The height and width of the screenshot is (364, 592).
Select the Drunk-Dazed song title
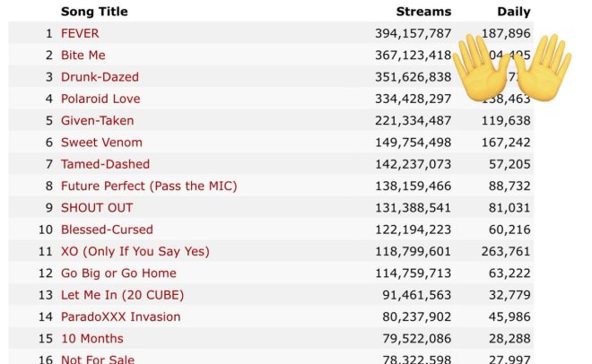(x=100, y=77)
